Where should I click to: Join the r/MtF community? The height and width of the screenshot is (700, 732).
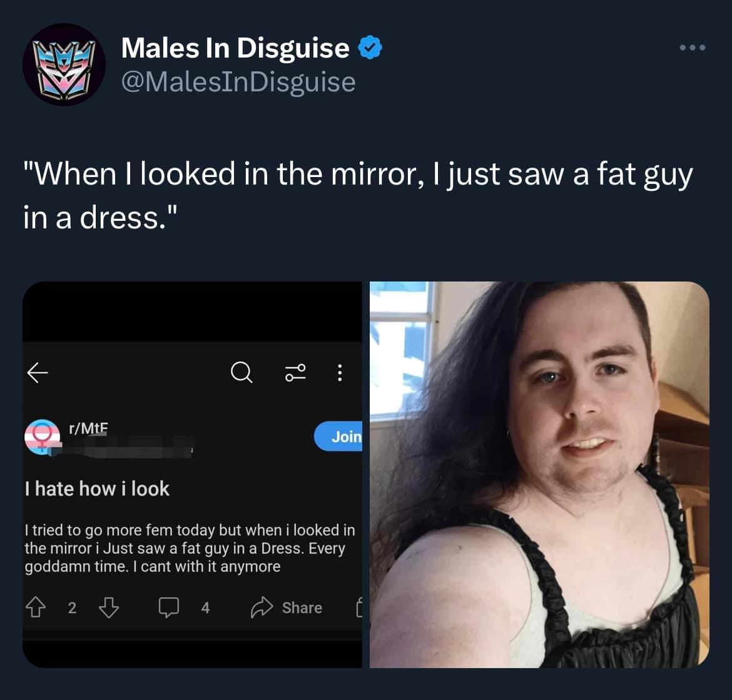tap(338, 437)
